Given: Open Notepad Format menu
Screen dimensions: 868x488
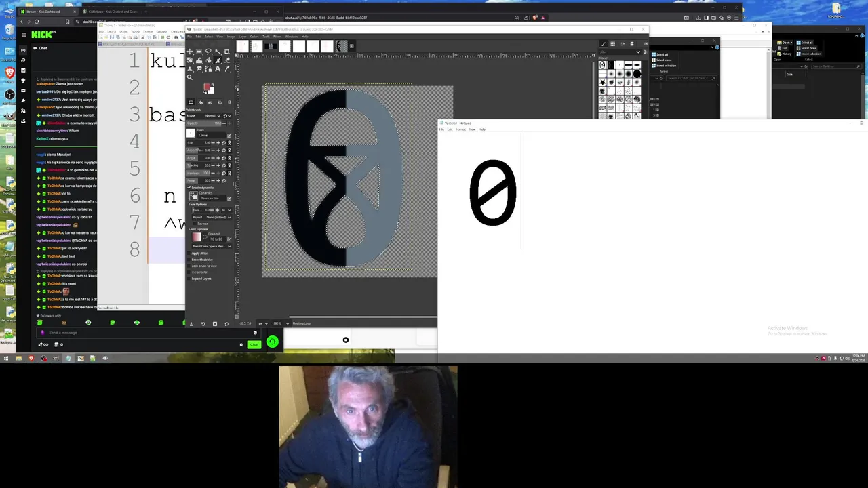Looking at the screenshot, I should pyautogui.click(x=460, y=129).
